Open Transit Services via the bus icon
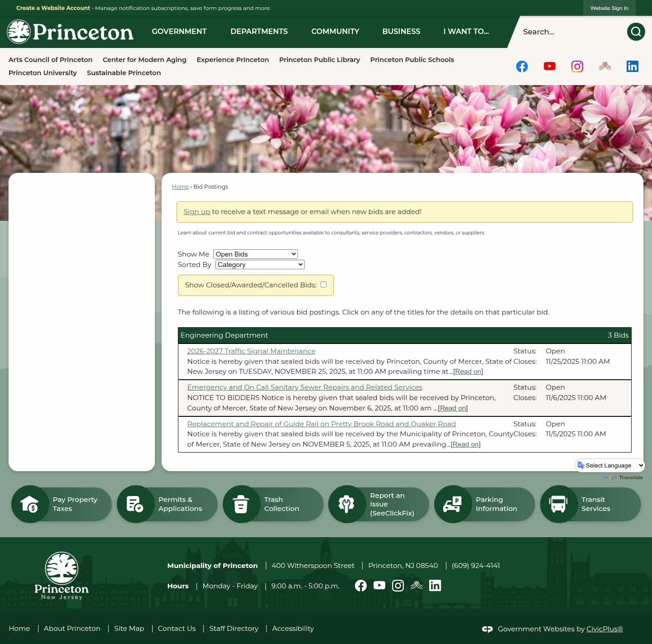The image size is (652, 644). 558,504
